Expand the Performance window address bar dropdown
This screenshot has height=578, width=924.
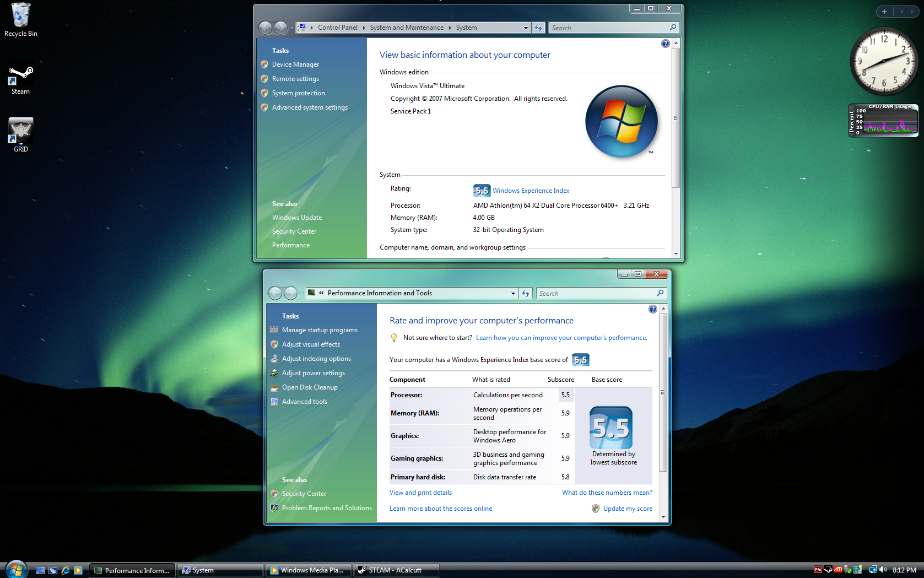click(513, 293)
